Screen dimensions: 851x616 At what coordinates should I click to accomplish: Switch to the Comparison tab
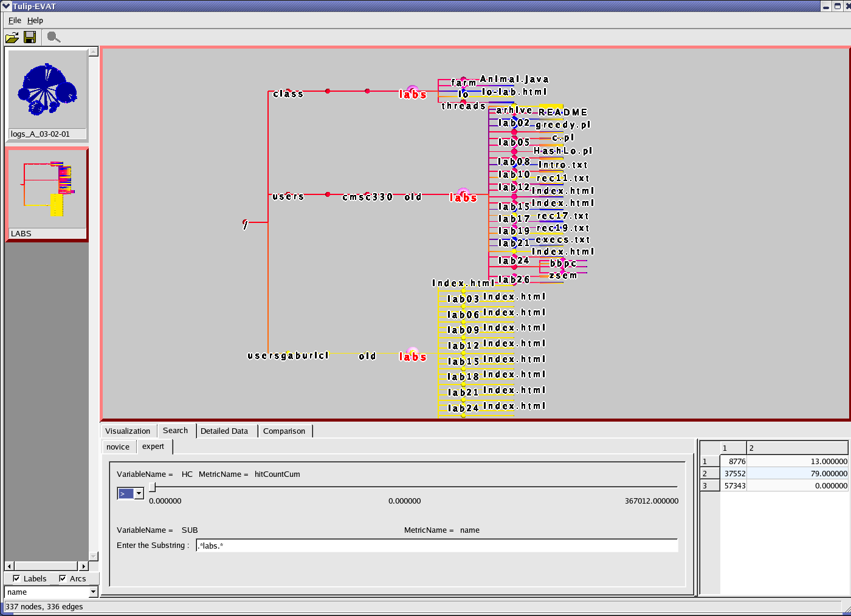[284, 431]
